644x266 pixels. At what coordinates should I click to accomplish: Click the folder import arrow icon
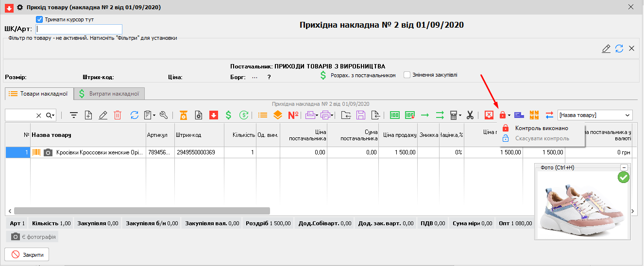click(346, 115)
